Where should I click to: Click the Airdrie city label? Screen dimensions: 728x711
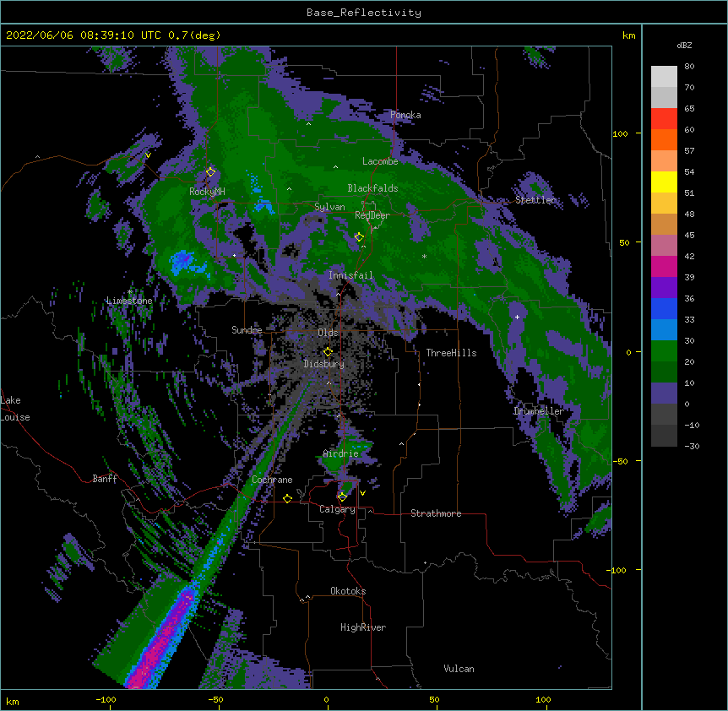[341, 453]
